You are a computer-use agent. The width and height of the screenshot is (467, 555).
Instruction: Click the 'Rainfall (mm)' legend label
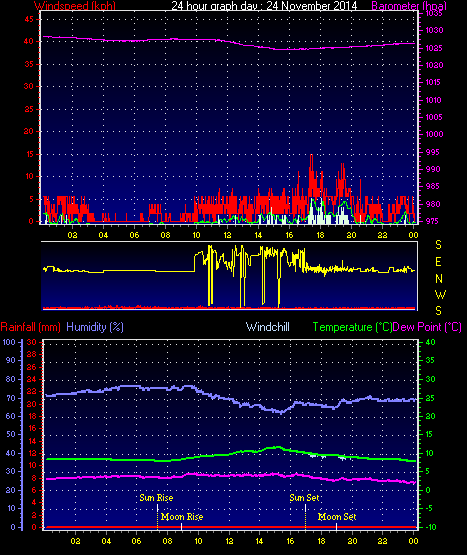(x=30, y=327)
